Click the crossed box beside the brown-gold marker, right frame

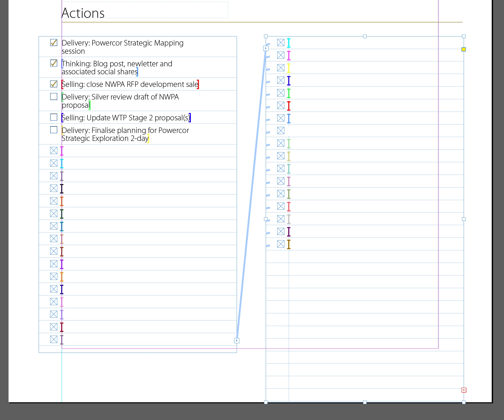coord(281,244)
